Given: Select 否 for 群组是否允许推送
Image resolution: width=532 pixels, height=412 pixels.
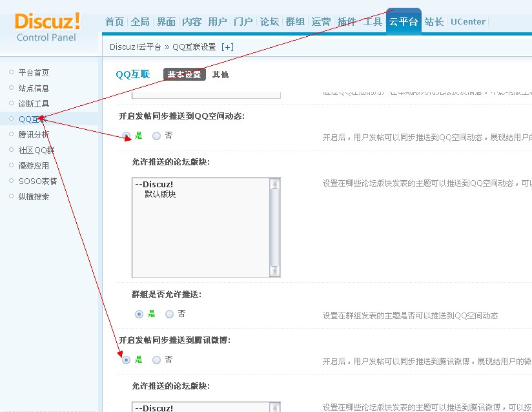Looking at the screenshot, I should pyautogui.click(x=169, y=314).
